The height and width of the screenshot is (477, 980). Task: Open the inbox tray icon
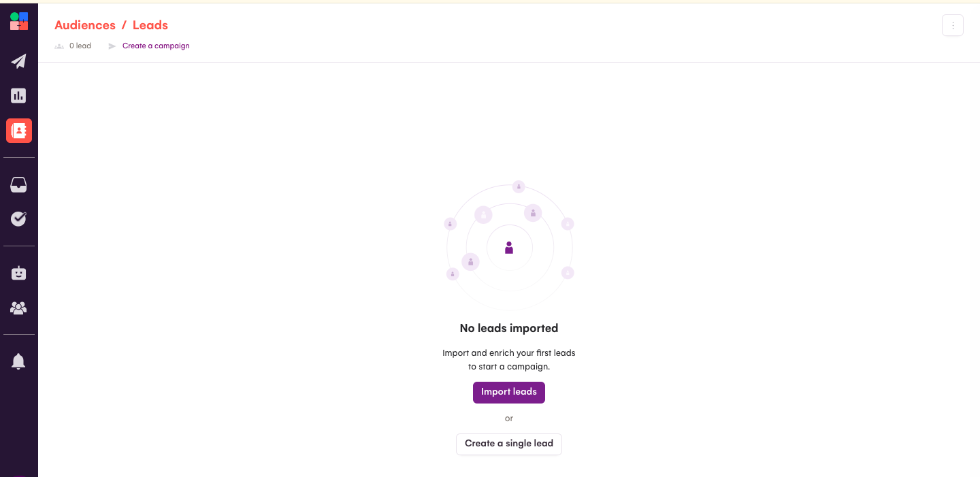[x=19, y=185]
